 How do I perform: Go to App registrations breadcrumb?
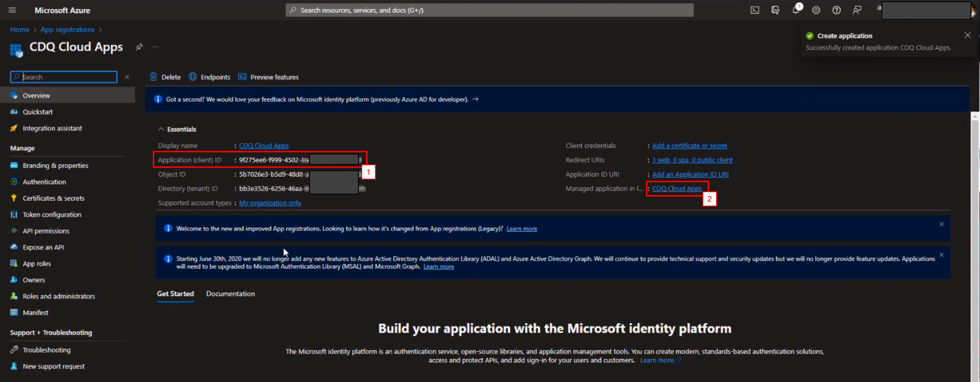tap(67, 30)
